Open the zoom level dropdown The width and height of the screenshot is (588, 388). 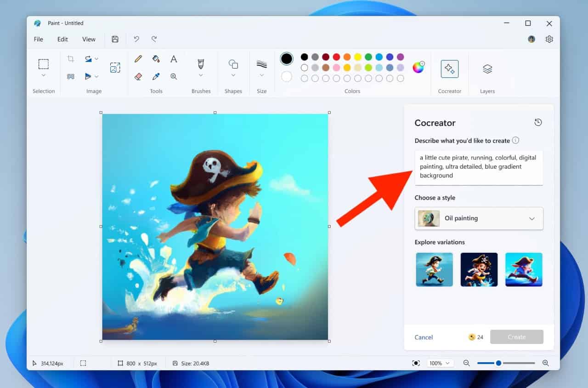440,363
